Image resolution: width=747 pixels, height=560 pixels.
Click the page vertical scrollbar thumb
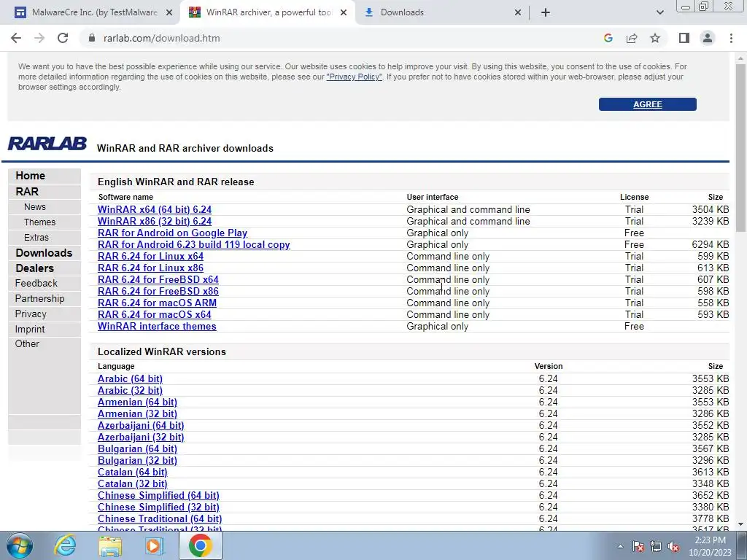coord(740,147)
